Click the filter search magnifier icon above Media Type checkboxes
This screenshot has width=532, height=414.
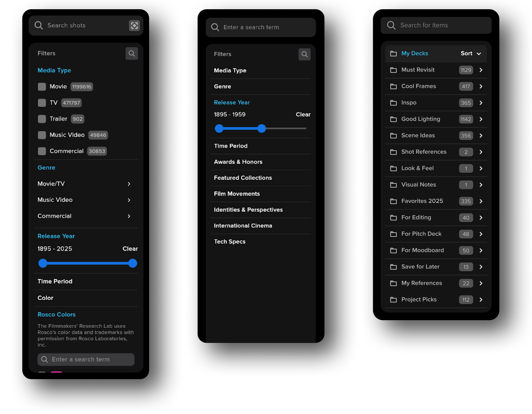point(132,53)
